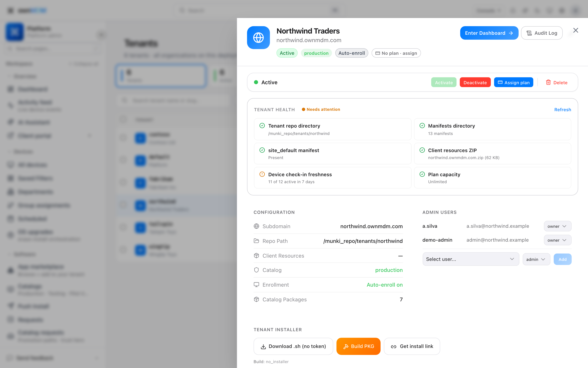
Task: Refresh the tenant health checks
Action: click(x=562, y=110)
